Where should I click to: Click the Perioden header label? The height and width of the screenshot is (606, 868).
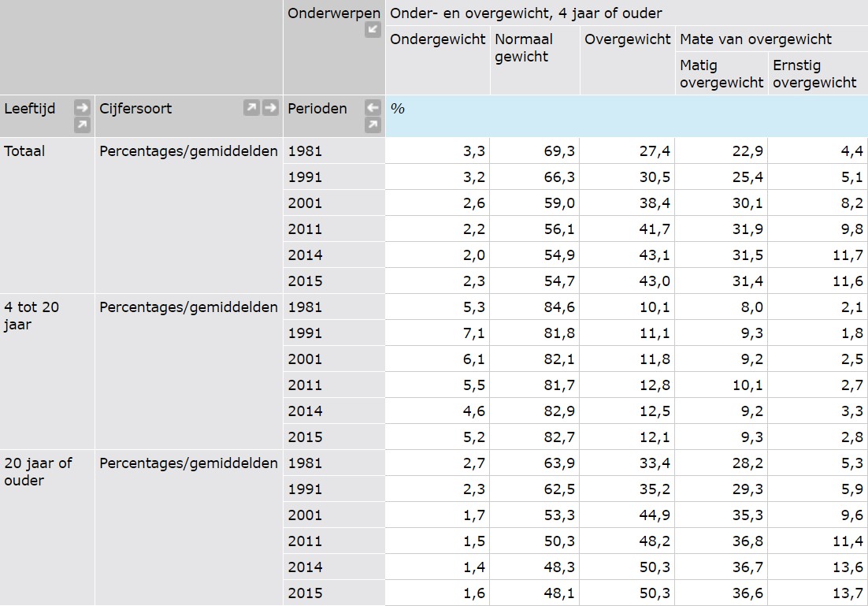point(317,109)
